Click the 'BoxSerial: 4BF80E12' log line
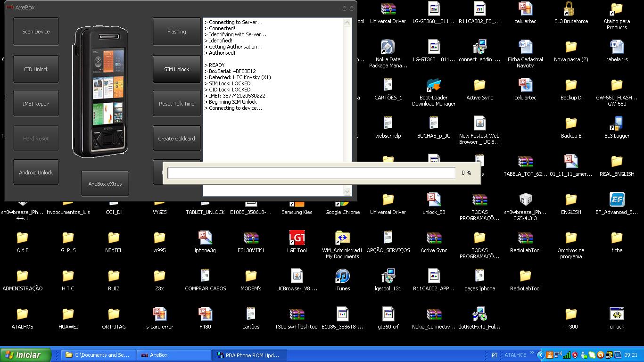Screen dimensions: 644x362 230,71
